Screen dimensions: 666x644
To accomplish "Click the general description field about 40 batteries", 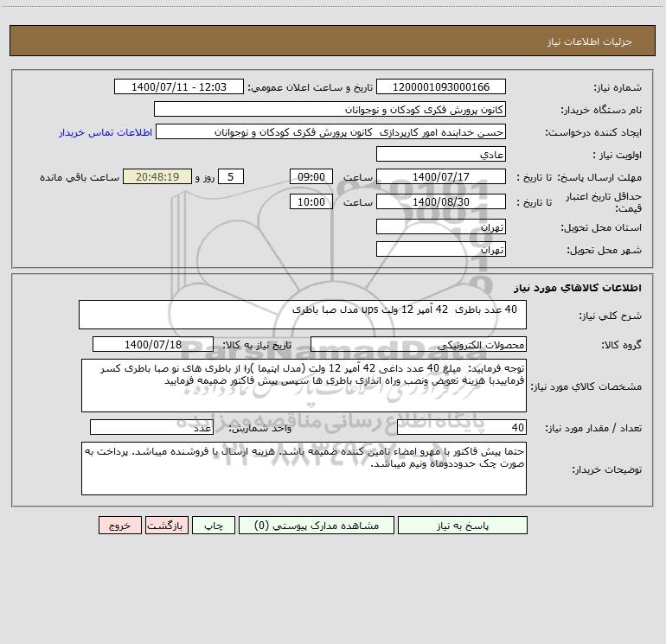I will tap(303, 315).
